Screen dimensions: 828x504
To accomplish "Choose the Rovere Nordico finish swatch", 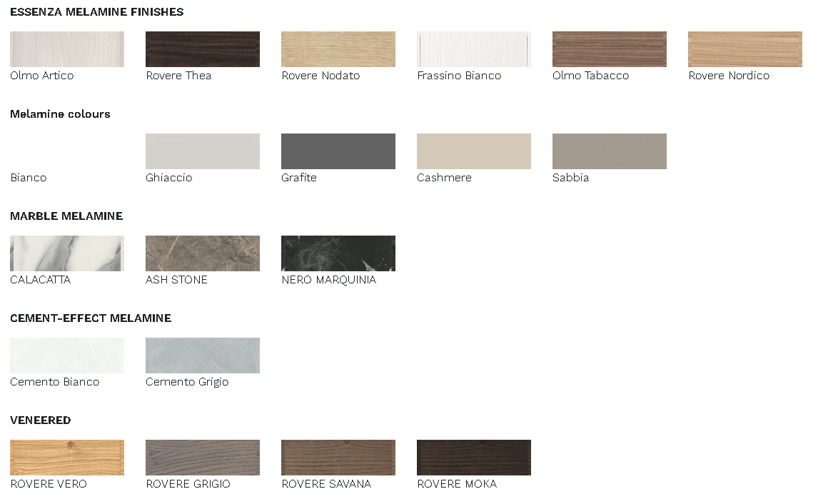I will tap(745, 49).
